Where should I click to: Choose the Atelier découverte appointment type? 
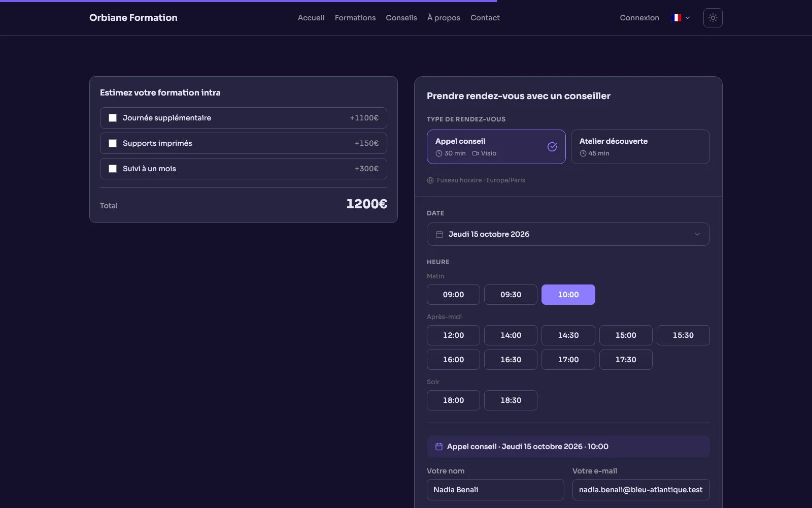640,147
